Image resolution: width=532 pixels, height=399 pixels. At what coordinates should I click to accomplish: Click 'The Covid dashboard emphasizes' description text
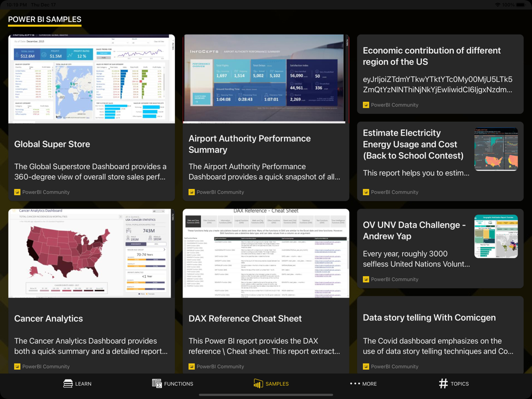(x=438, y=346)
